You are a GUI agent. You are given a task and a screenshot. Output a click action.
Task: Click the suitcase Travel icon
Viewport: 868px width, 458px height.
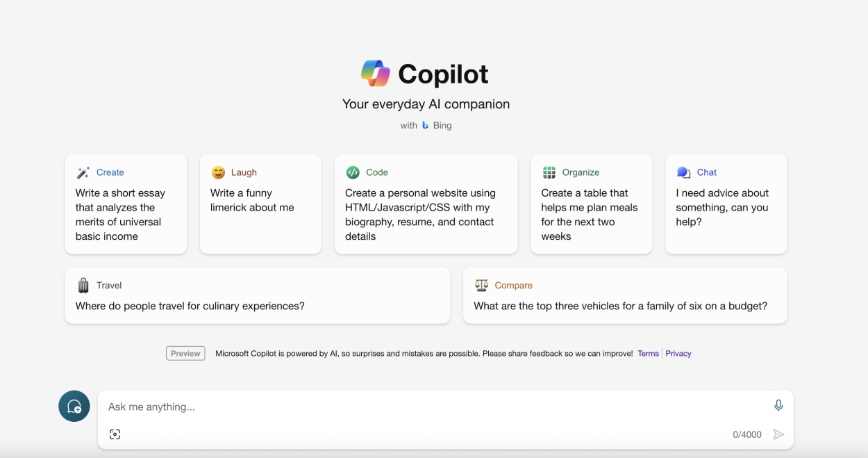point(83,285)
